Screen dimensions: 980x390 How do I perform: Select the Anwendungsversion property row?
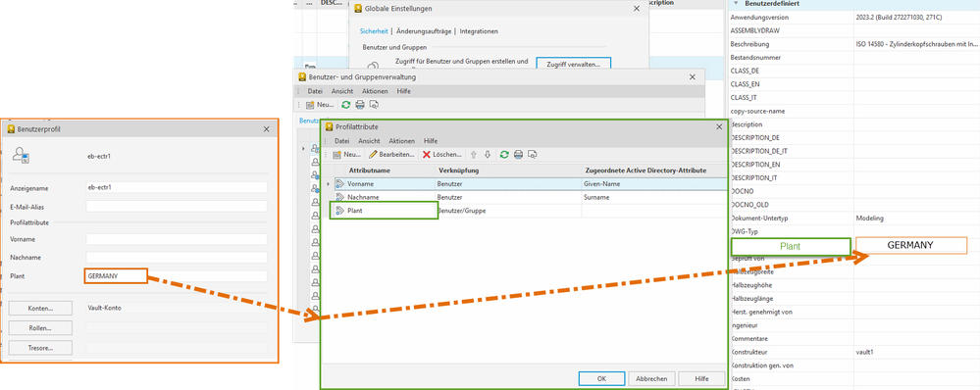(x=854, y=18)
